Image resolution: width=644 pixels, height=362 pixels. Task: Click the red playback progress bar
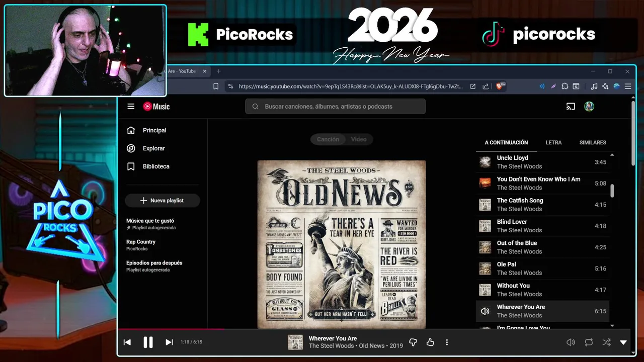click(x=171, y=330)
